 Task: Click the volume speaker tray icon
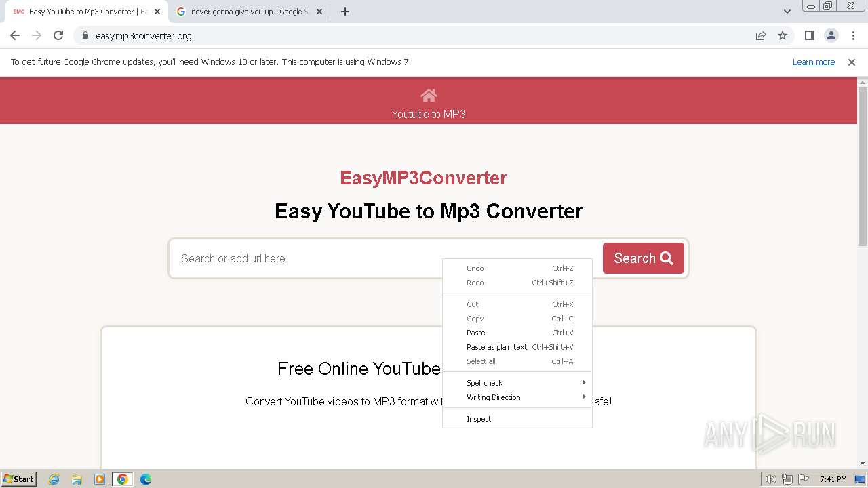(x=771, y=479)
